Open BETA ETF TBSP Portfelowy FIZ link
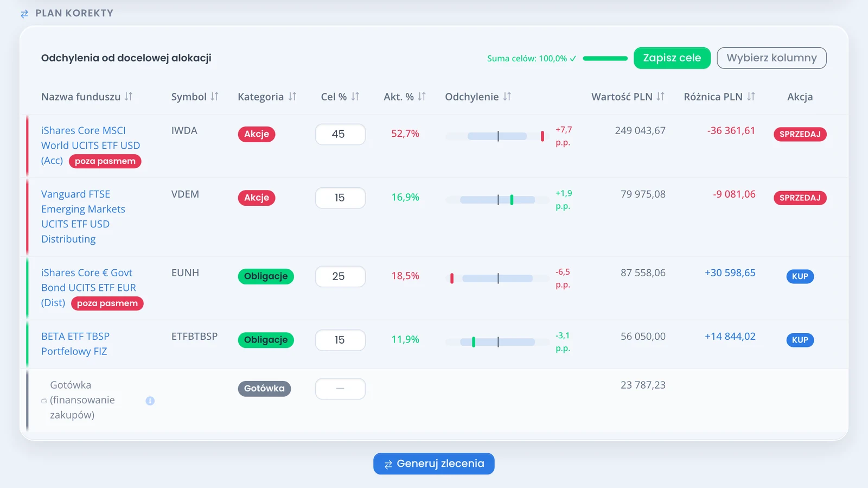The width and height of the screenshot is (868, 488). 75,344
